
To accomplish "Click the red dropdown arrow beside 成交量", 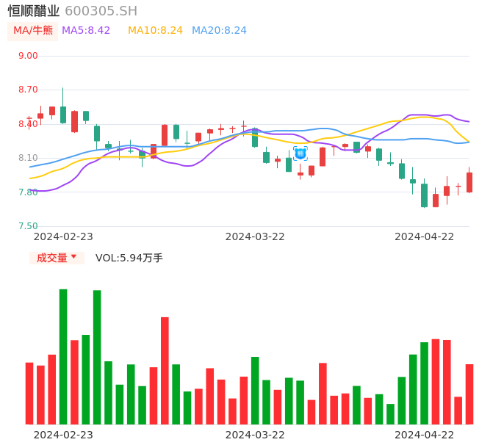I will (x=73, y=257).
